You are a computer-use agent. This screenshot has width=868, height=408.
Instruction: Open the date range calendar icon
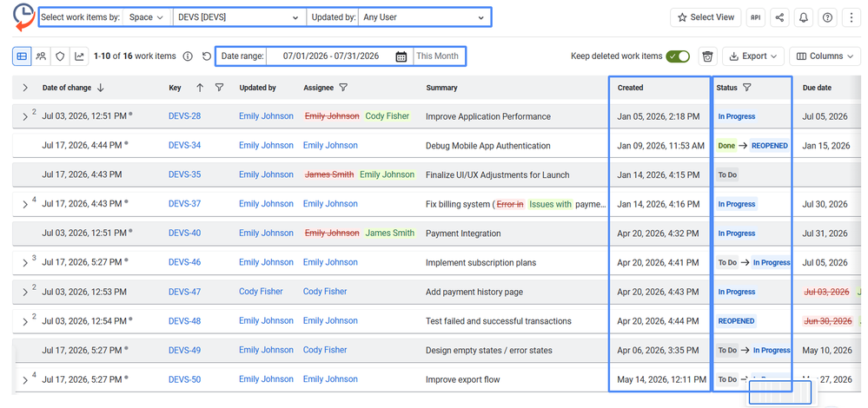[401, 56]
